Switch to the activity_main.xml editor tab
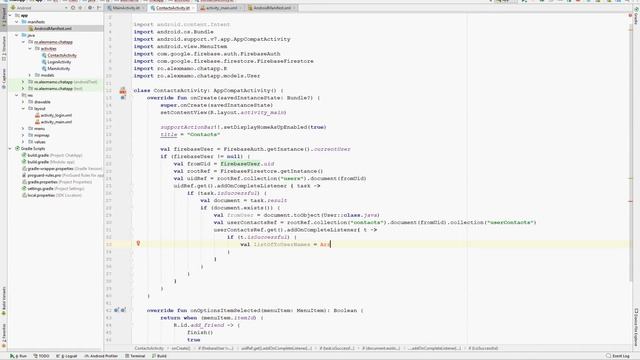 pos(221,8)
